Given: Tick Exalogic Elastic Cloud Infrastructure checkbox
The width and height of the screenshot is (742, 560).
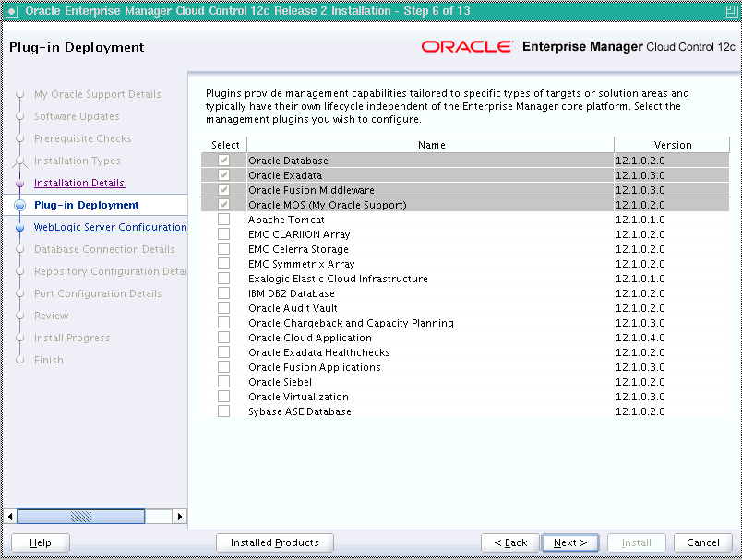Looking at the screenshot, I should (x=224, y=279).
